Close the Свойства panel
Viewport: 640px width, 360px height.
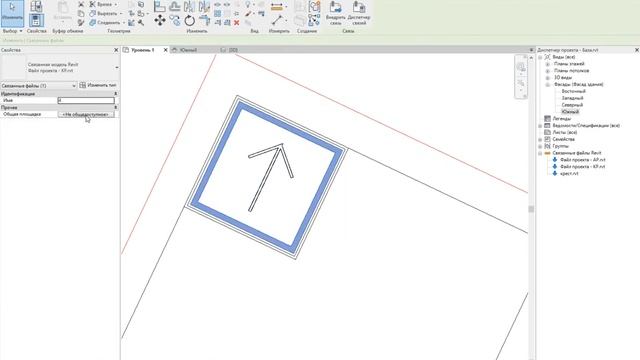pyautogui.click(x=116, y=50)
